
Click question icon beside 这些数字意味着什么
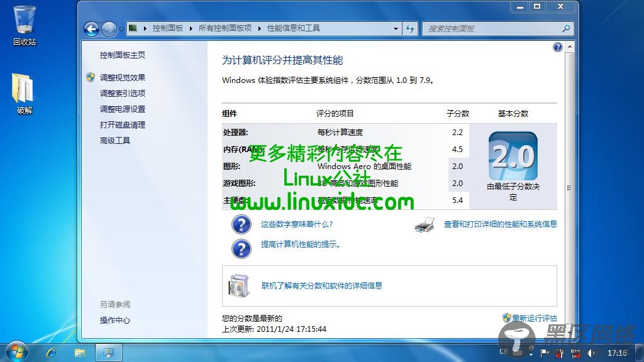click(241, 224)
